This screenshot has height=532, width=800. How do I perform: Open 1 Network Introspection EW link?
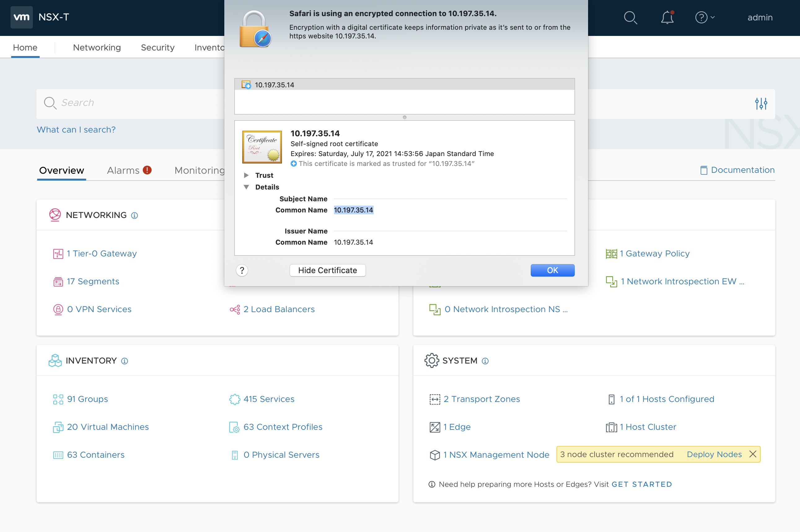(682, 281)
